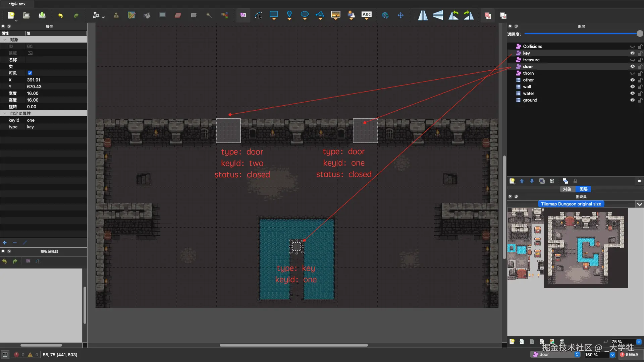The height and width of the screenshot is (362, 644).
Task: Select the Rotate Right icon
Action: pos(469,15)
